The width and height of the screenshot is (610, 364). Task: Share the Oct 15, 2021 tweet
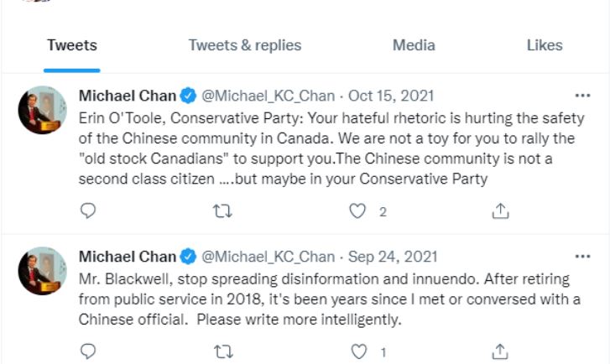click(x=500, y=211)
